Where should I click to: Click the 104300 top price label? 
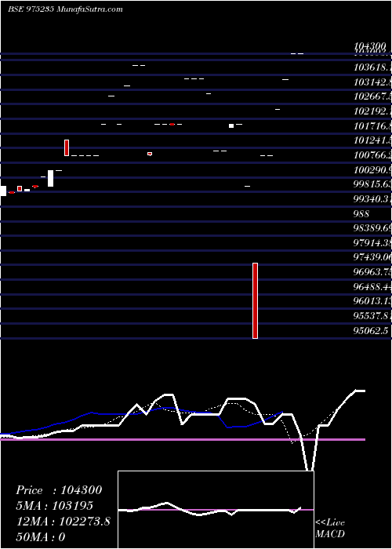click(369, 46)
